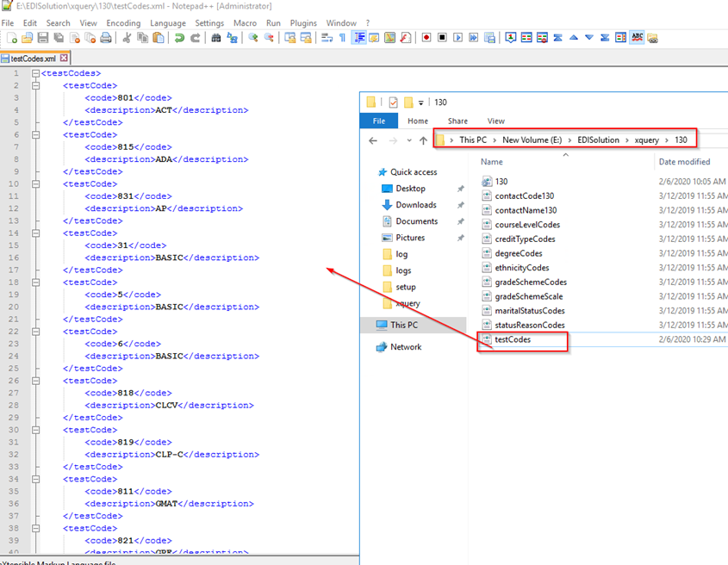Click Run Macro Multiple Times icon

point(474,38)
